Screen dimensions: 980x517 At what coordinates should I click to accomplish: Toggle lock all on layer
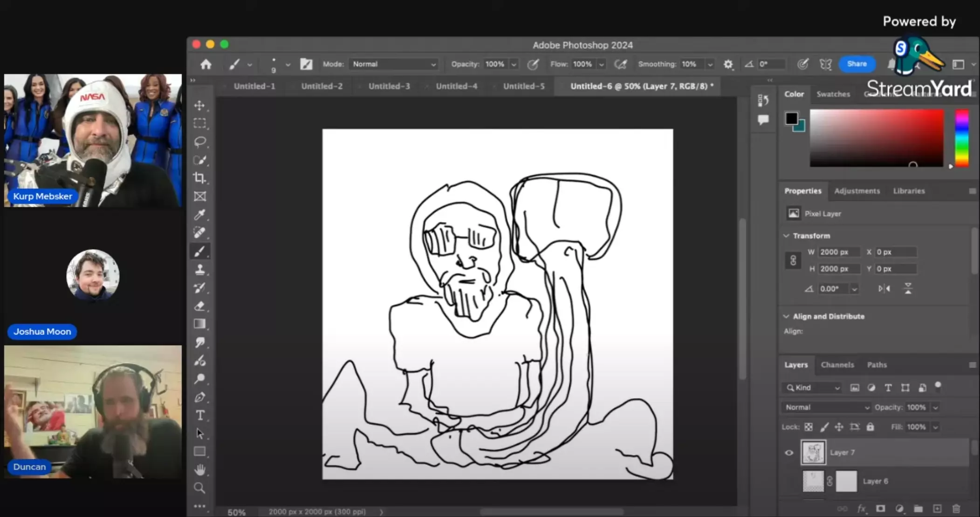pos(870,427)
